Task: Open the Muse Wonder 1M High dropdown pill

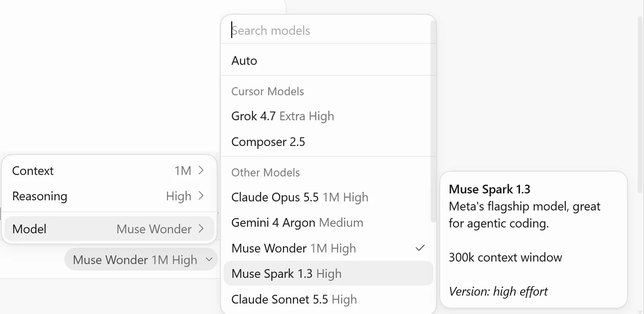Action: click(141, 260)
